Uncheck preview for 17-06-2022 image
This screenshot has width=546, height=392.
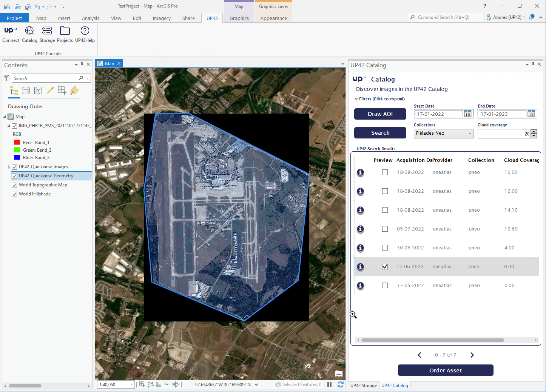click(x=385, y=267)
